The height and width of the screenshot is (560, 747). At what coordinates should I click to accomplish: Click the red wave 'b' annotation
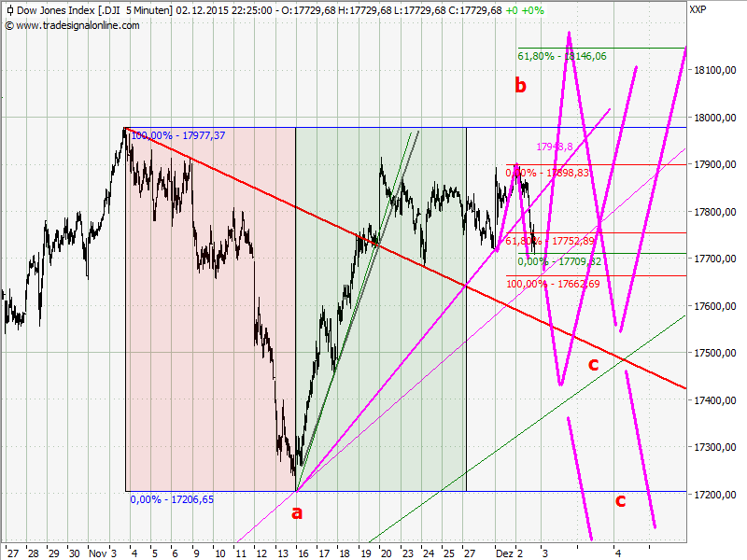click(520, 86)
